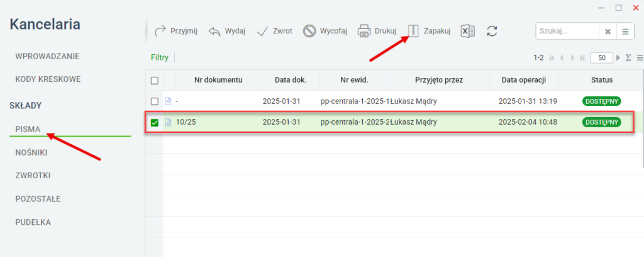Click the Przyjmij arrow icon
This screenshot has width=644, height=257.
point(160,31)
